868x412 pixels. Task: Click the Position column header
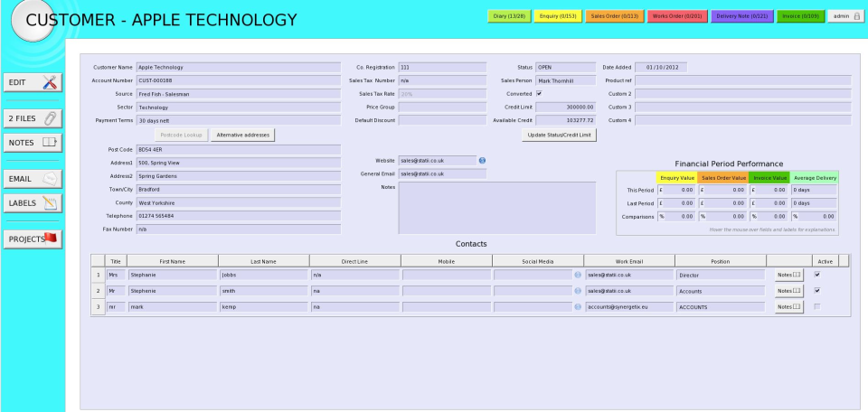721,261
